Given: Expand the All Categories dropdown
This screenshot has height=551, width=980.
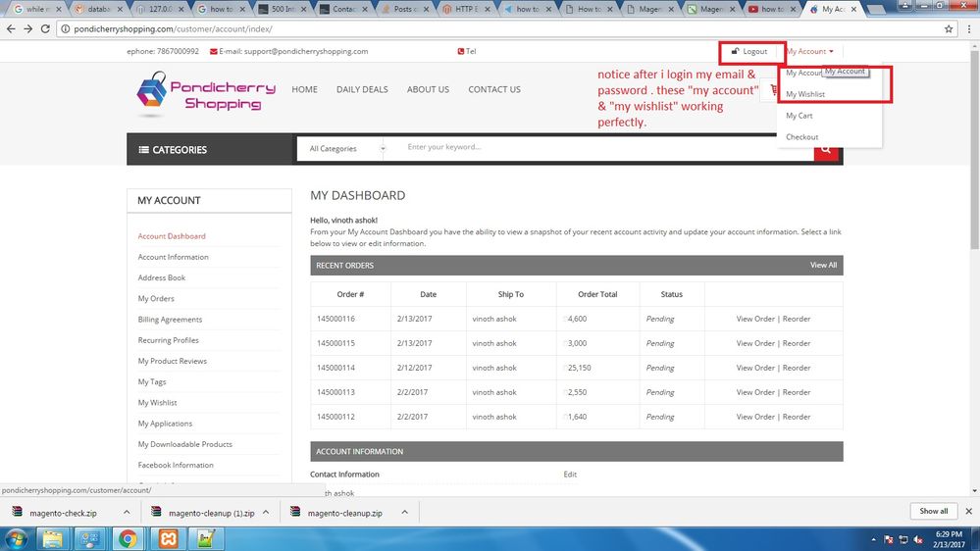Looking at the screenshot, I should [345, 149].
